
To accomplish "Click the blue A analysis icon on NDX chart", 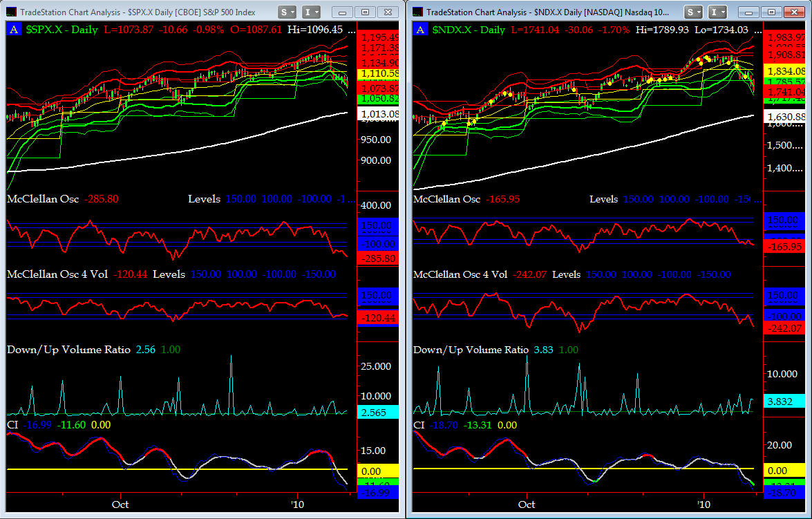I will tap(420, 30).
